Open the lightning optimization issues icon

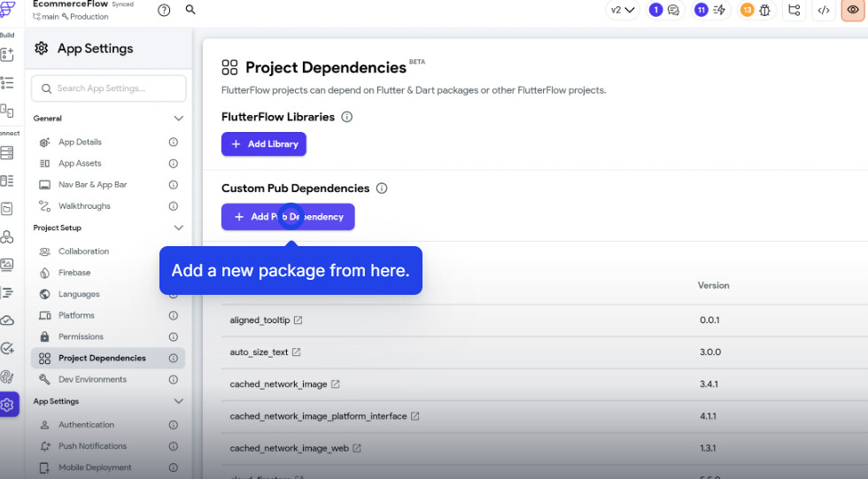719,10
